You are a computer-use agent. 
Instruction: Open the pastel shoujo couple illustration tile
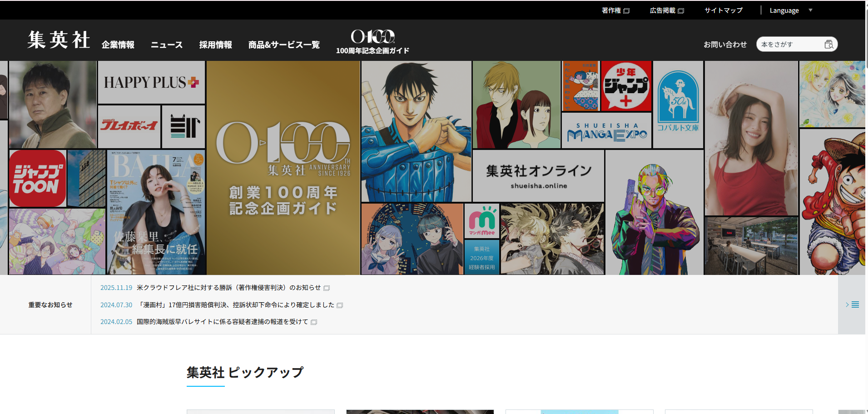pyautogui.click(x=833, y=94)
